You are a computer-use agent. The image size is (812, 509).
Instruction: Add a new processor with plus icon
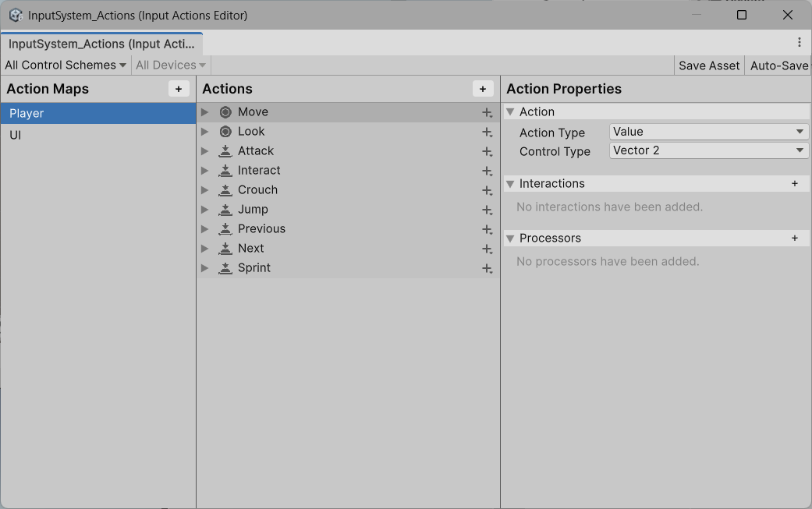tap(795, 238)
